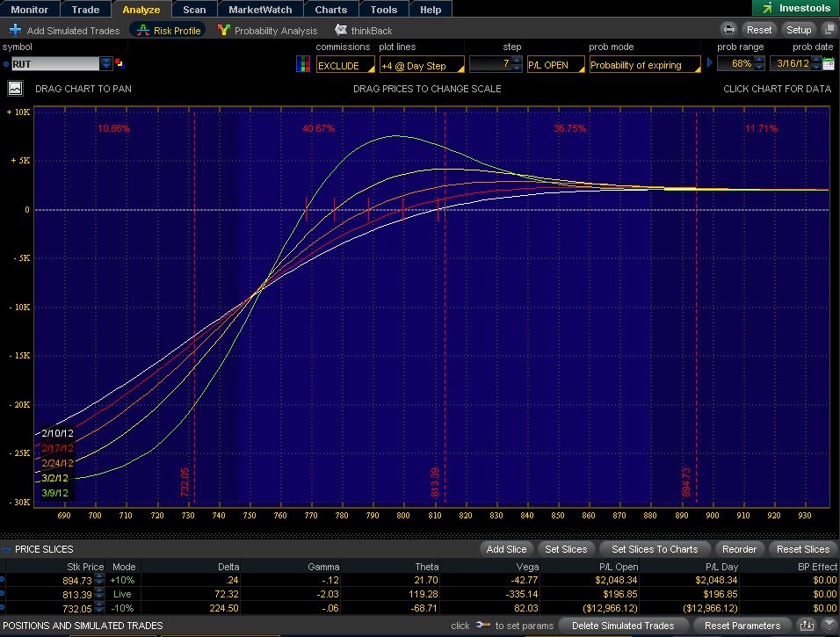Click the Add Slice button
Image resolution: width=840 pixels, height=637 pixels.
506,549
